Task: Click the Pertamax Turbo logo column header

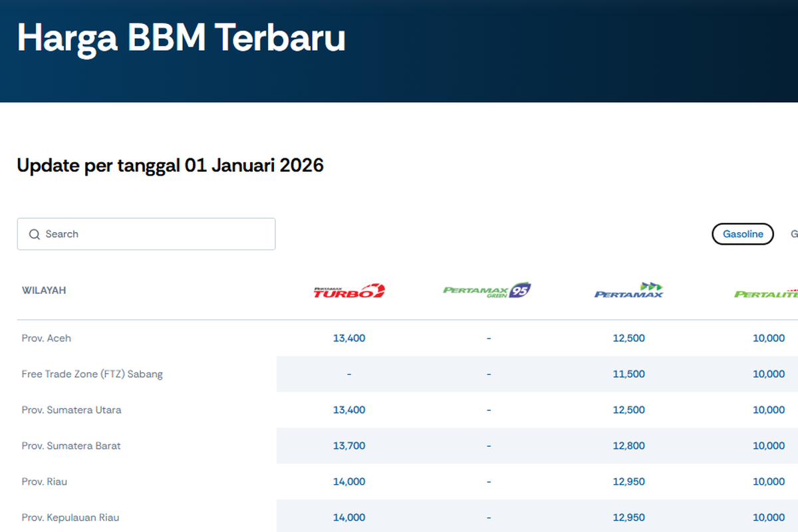Action: click(349, 291)
